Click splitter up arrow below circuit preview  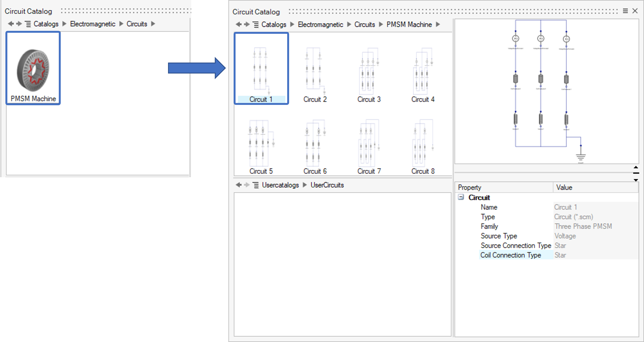pos(636,167)
